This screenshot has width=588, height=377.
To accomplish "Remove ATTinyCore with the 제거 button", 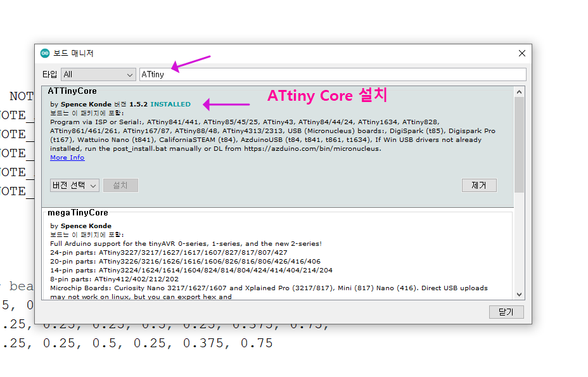I will tap(479, 185).
